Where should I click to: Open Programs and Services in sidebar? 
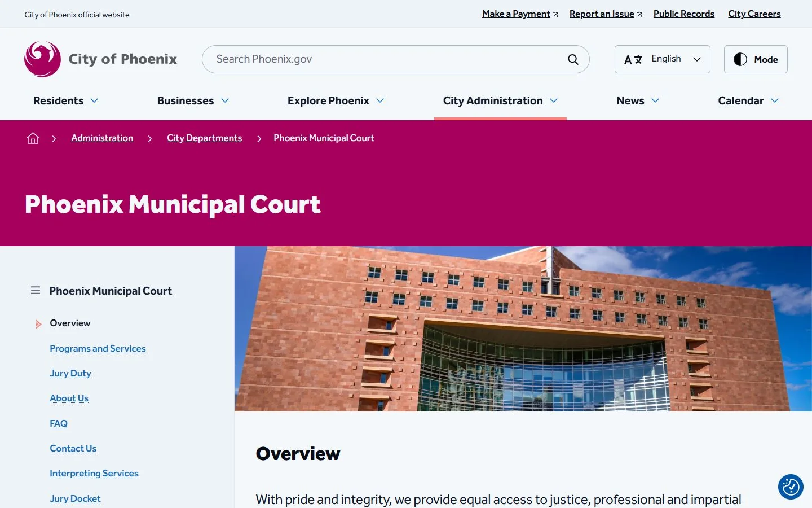(98, 349)
